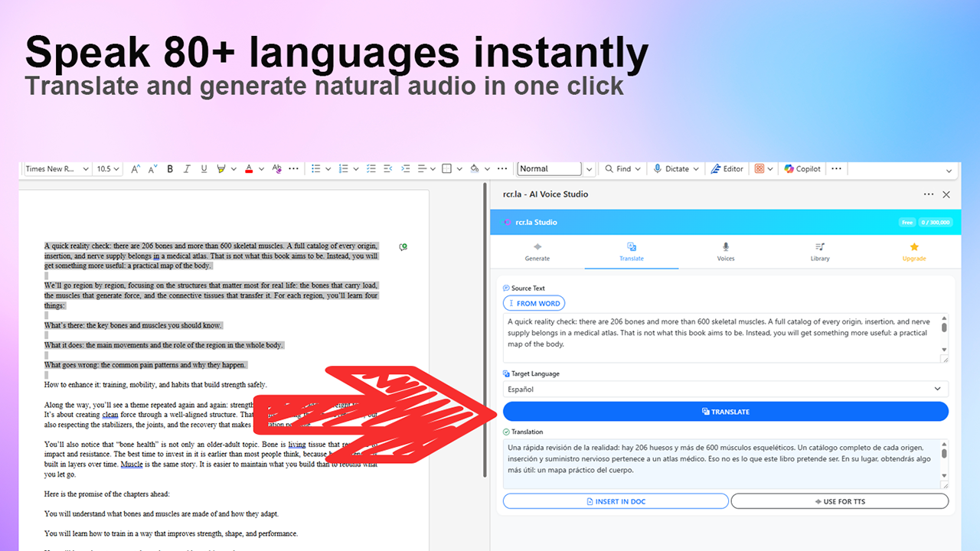Viewport: 980px width, 551px height.
Task: Open more ribbon commands ellipsis
Action: point(837,169)
